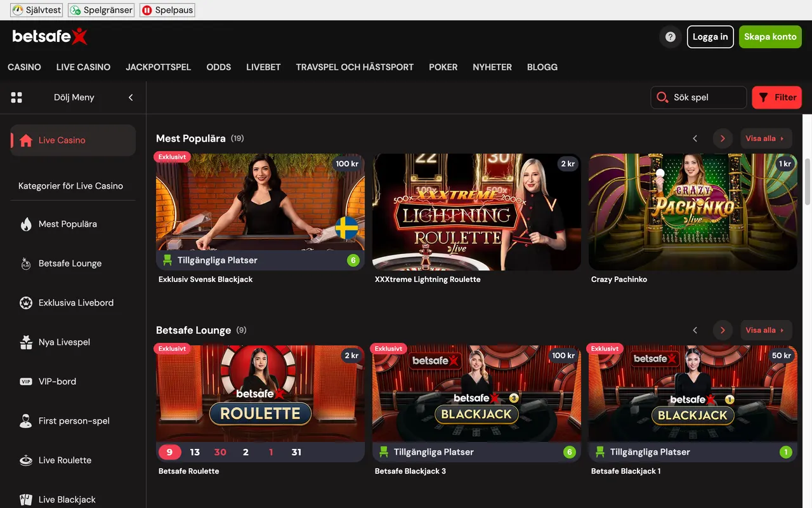The height and width of the screenshot is (508, 812).
Task: Open the CASINO menu
Action: coord(24,67)
